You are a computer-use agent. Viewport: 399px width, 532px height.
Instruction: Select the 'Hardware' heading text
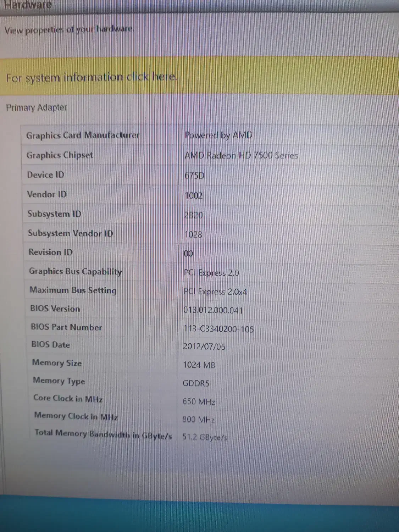pos(27,5)
